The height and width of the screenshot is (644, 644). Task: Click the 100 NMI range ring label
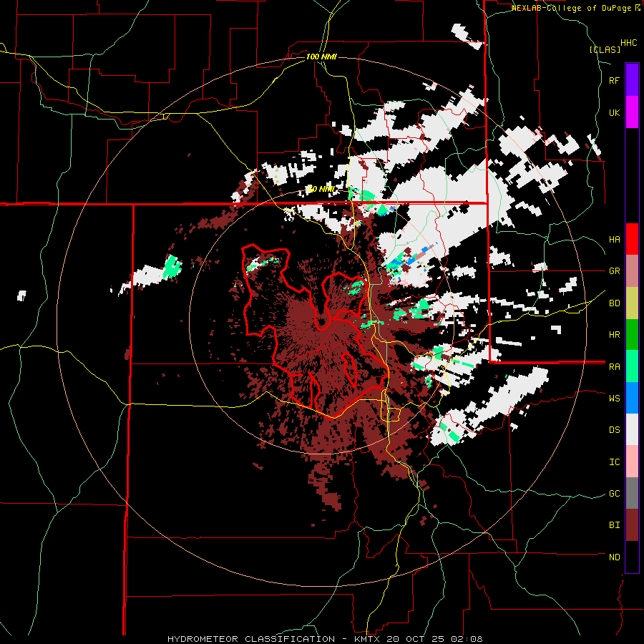(321, 57)
